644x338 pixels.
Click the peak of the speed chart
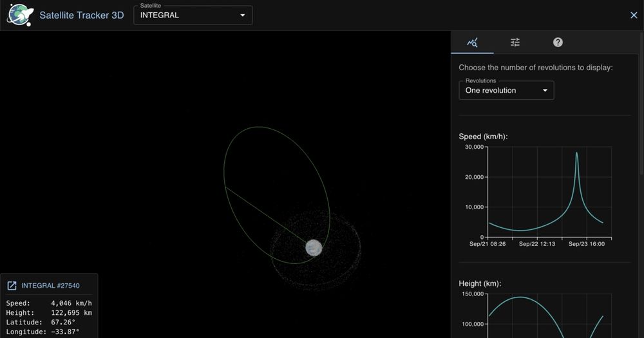[x=576, y=153]
